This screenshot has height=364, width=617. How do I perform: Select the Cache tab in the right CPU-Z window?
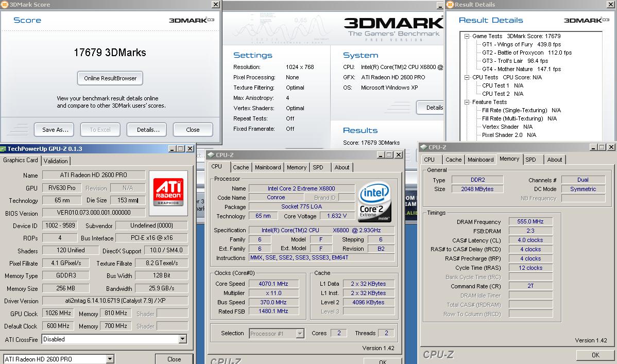[x=453, y=160]
